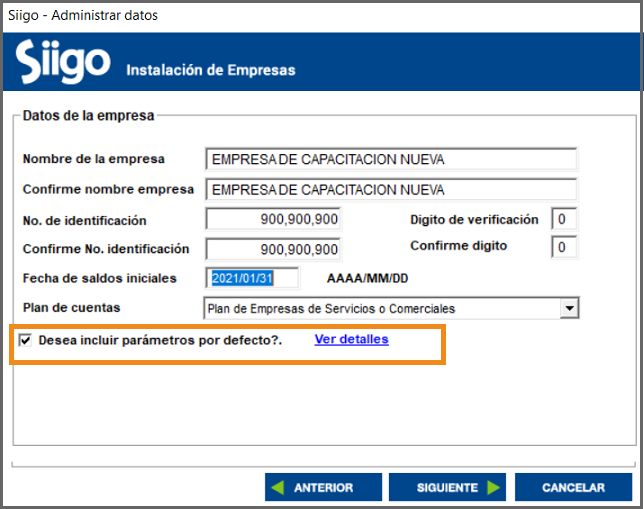The image size is (644, 509).
Task: Click the AAAA/MM/DD format hint
Action: (368, 279)
